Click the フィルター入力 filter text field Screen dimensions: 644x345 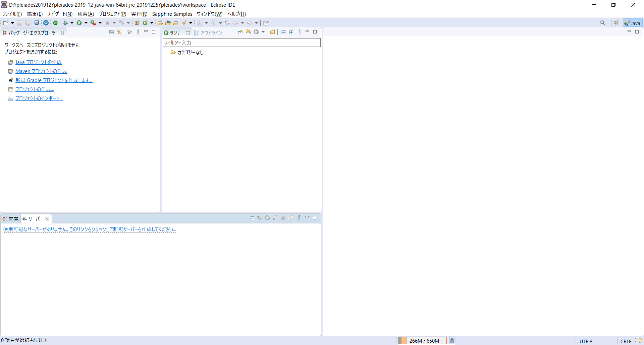[241, 43]
